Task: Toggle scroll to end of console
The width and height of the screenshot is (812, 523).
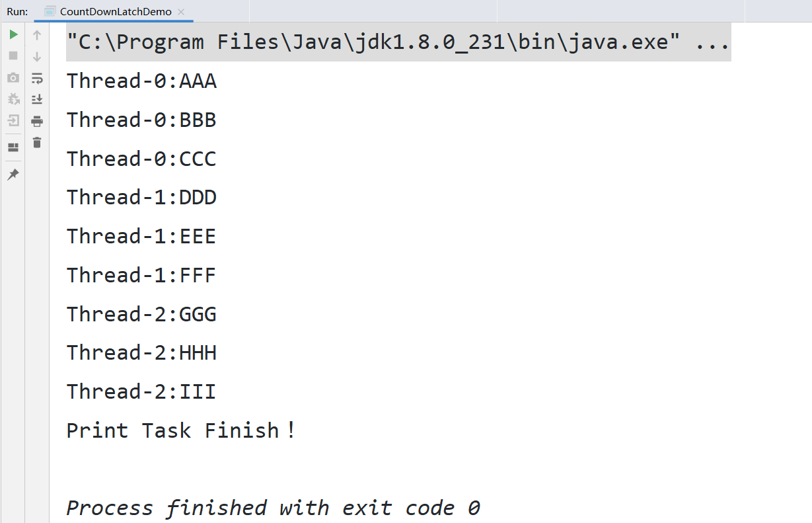Action: pyautogui.click(x=37, y=99)
